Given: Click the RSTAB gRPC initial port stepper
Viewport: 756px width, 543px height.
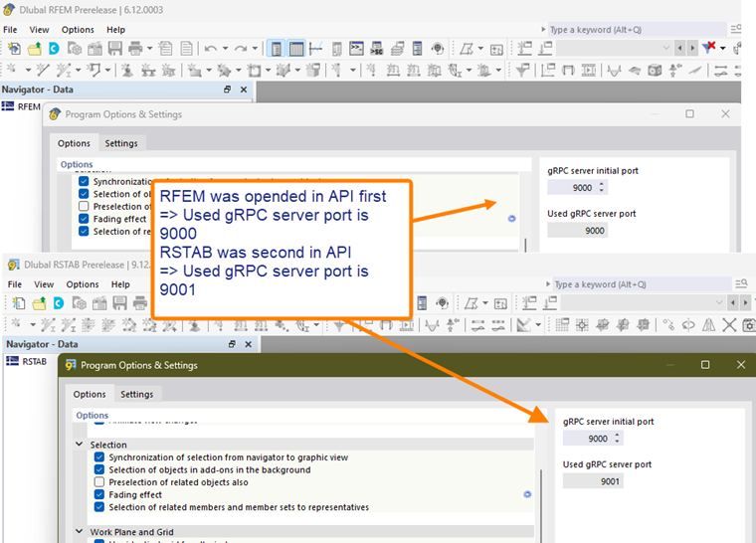Looking at the screenshot, I should coord(618,438).
